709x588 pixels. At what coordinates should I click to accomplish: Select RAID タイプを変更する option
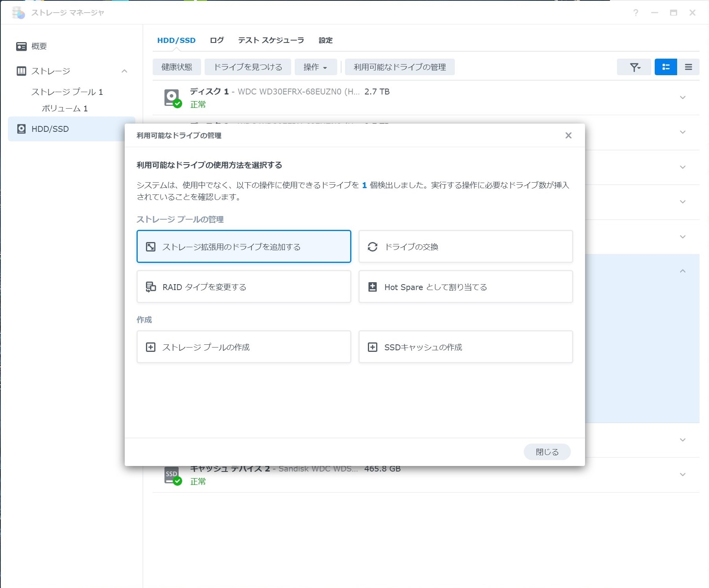tap(244, 287)
